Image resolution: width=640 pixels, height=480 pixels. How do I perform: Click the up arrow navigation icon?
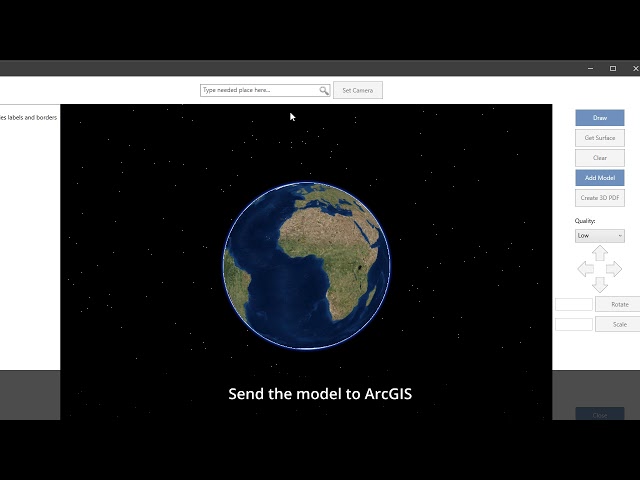coord(600,253)
